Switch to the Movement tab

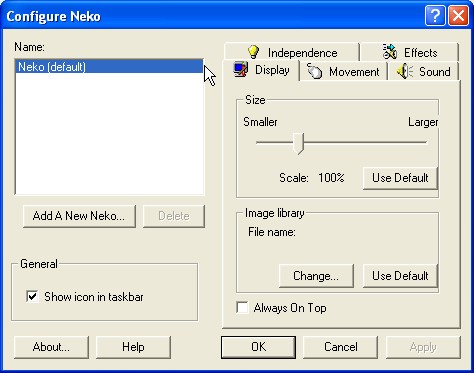click(x=343, y=71)
